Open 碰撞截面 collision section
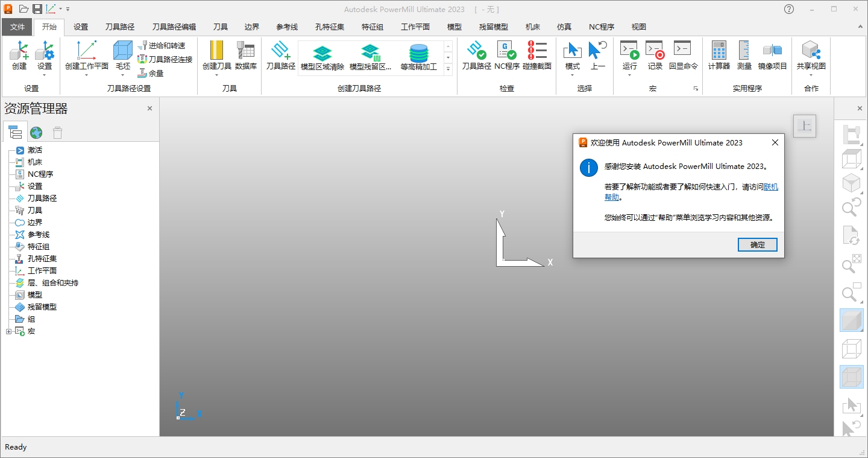 [x=537, y=56]
